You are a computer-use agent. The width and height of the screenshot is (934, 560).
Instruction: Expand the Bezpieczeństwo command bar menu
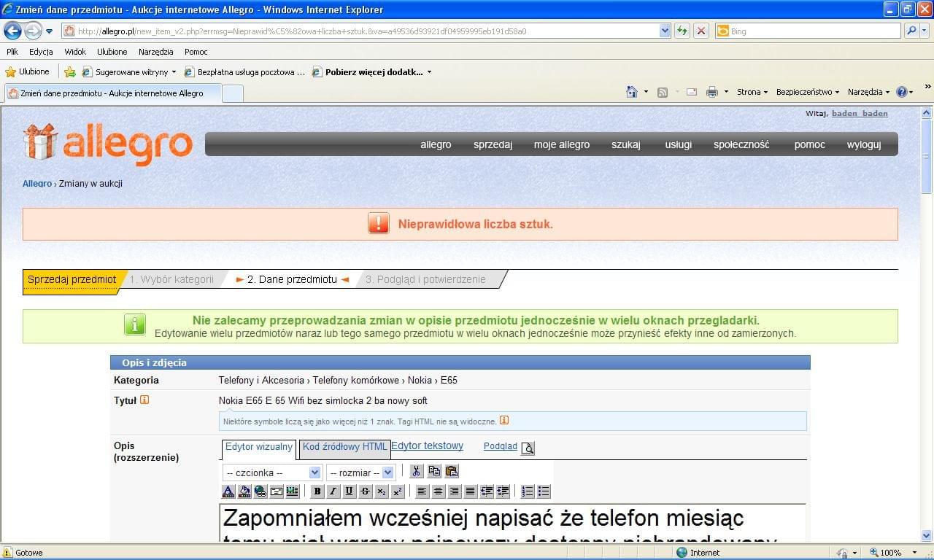coord(807,92)
